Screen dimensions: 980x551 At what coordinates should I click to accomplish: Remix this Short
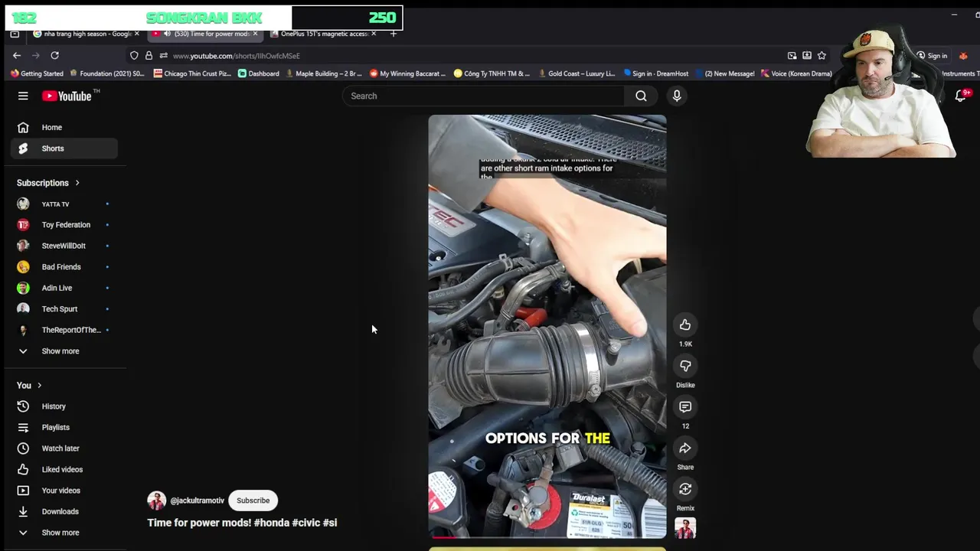(685, 489)
